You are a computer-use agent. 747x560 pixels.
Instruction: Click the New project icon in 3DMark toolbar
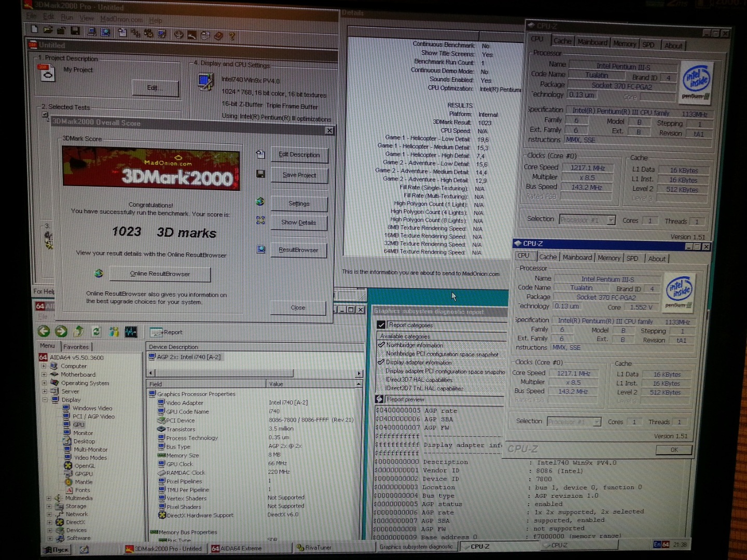click(34, 30)
